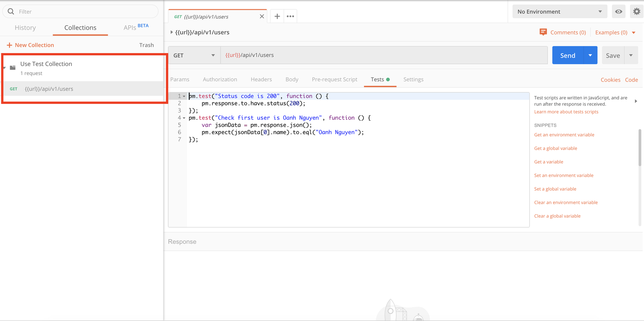The image size is (644, 321).
Task: Focus the sidebar Filter input
Action: coord(80,12)
